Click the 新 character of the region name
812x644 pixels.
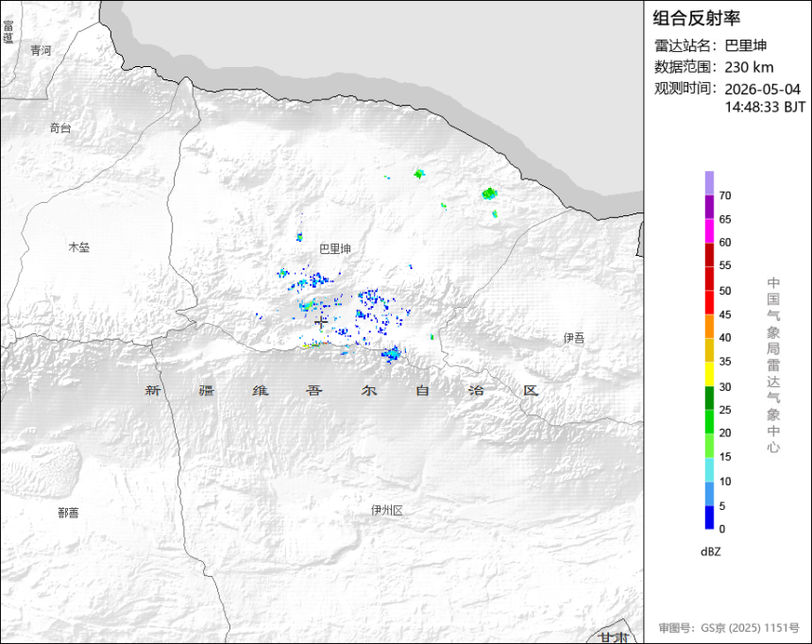(x=152, y=390)
